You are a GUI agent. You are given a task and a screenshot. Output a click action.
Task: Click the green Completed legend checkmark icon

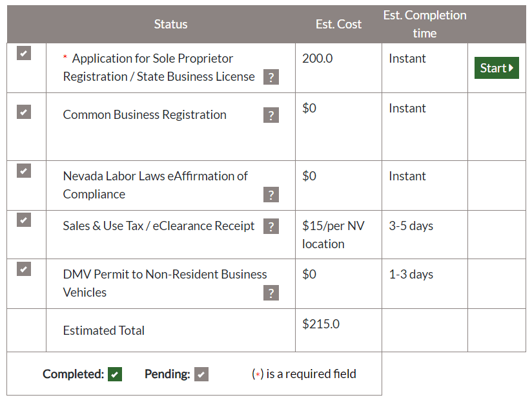point(115,374)
